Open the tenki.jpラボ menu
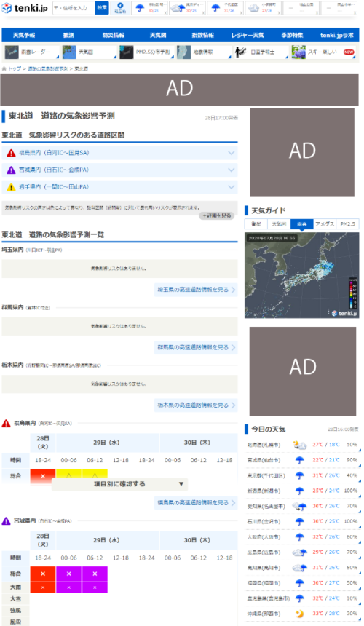 337,35
